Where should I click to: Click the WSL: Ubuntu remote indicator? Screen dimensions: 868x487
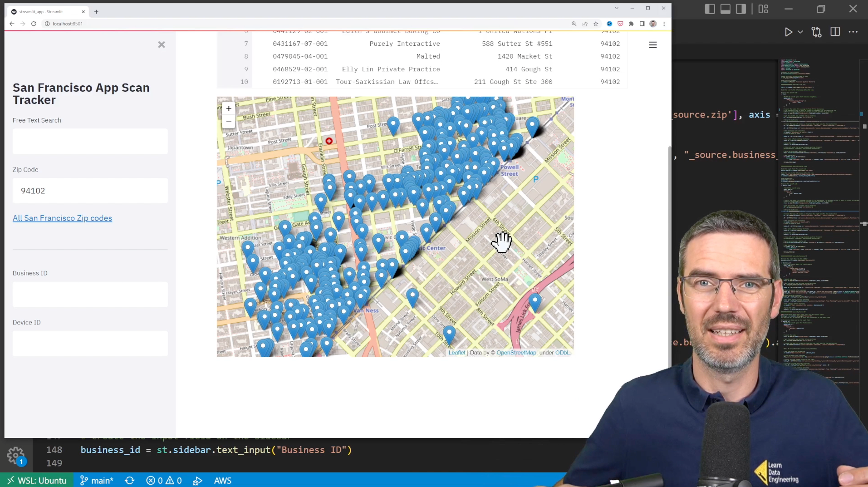(36, 480)
